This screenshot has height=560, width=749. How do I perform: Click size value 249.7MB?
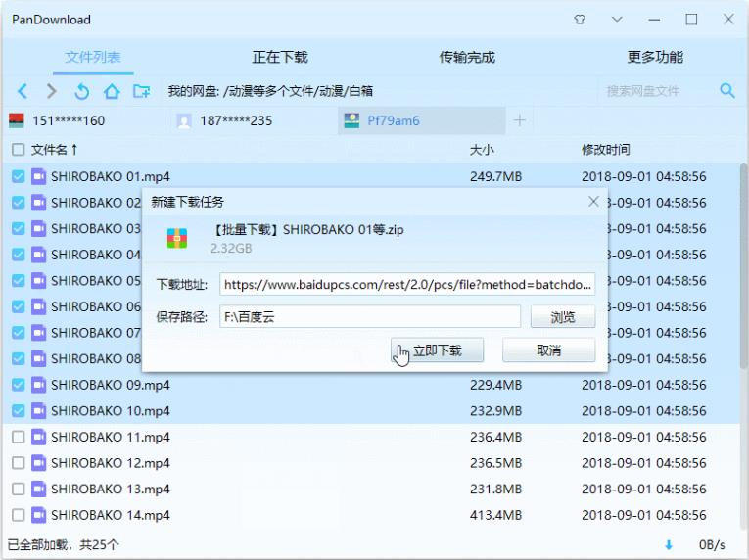[x=495, y=176]
